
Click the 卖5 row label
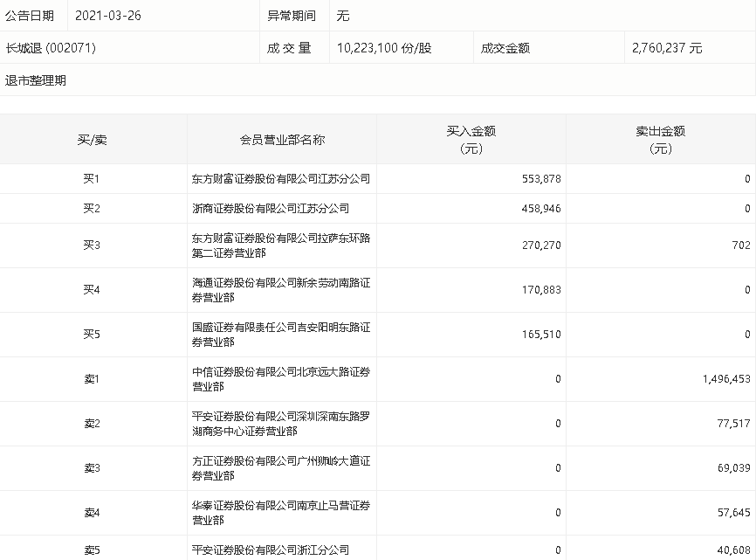coord(92,550)
